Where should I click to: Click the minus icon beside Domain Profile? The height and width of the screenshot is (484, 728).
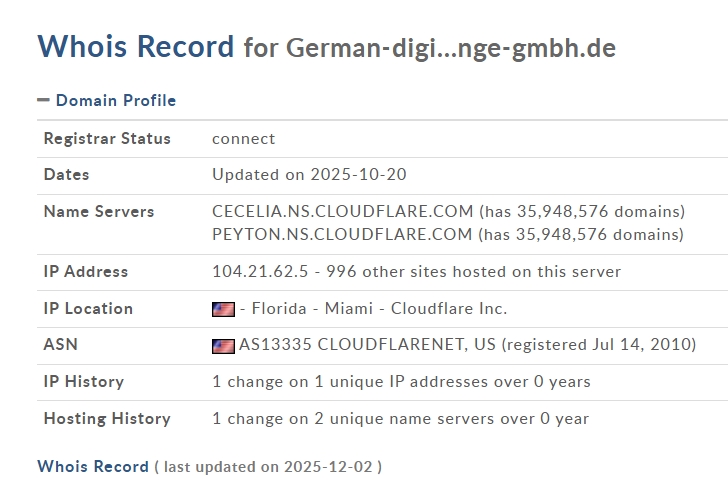click(43, 100)
